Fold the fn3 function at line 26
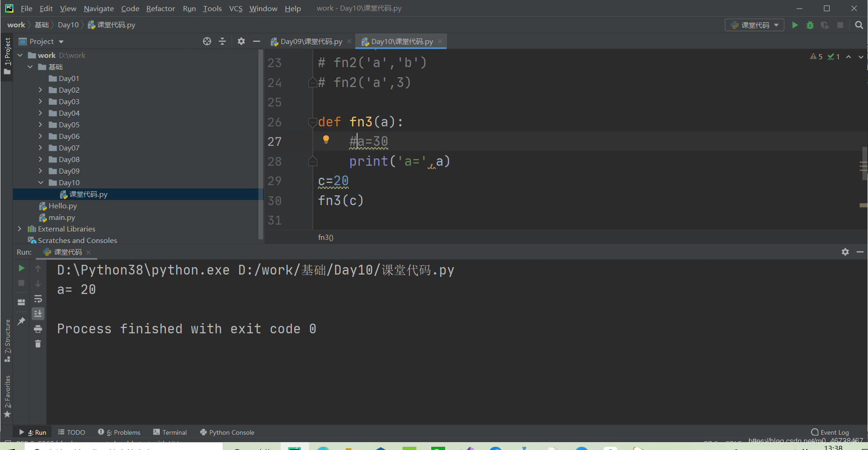The width and height of the screenshot is (868, 450). click(x=313, y=122)
